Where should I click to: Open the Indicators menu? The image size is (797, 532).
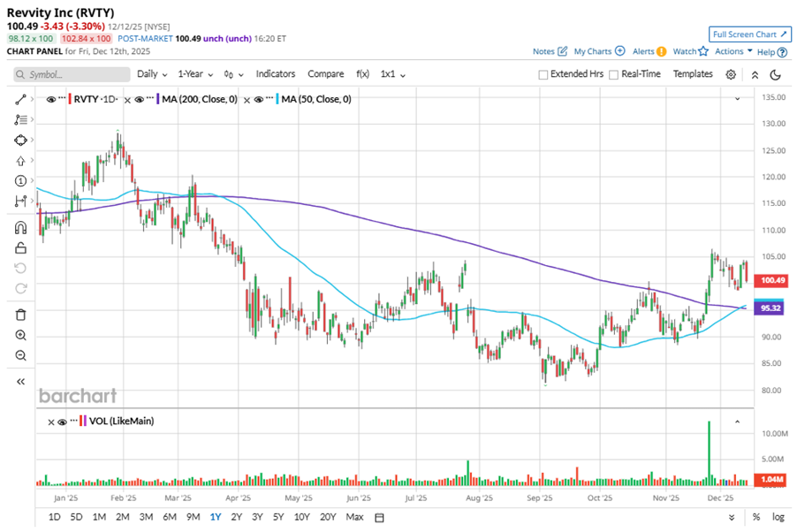(276, 74)
